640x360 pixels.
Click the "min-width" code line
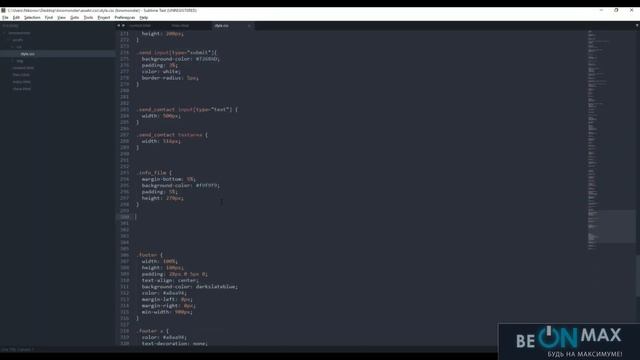[167, 312]
